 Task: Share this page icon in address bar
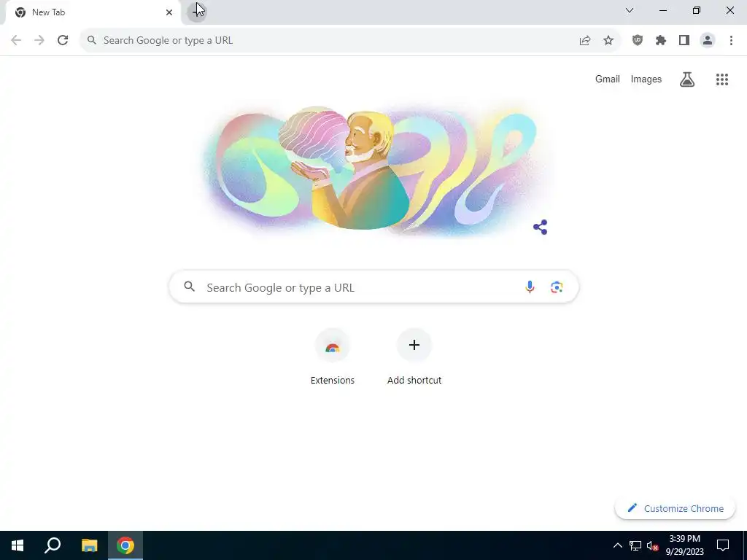[x=585, y=41]
